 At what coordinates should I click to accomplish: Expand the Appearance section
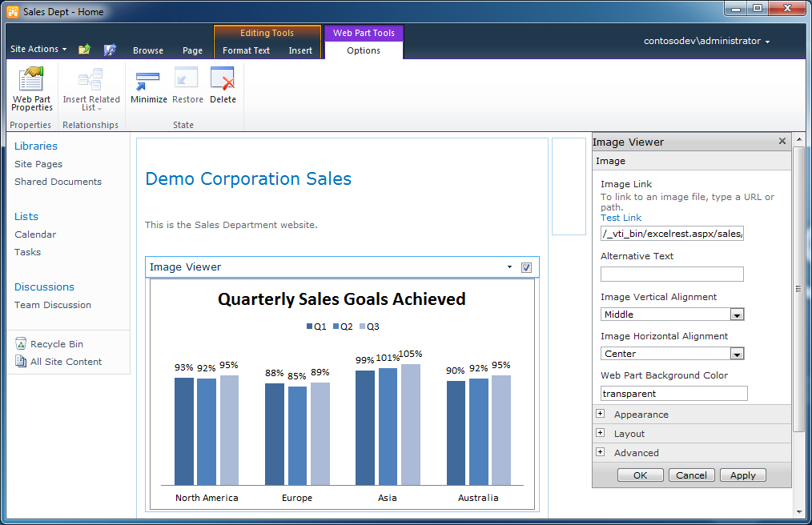pyautogui.click(x=600, y=414)
